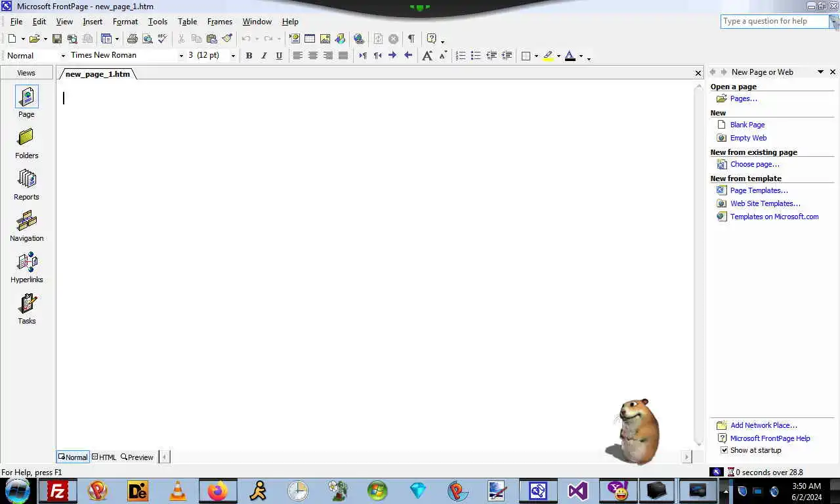The width and height of the screenshot is (840, 504).
Task: Open Preview in Browser from the toolbar
Action: coord(148,39)
